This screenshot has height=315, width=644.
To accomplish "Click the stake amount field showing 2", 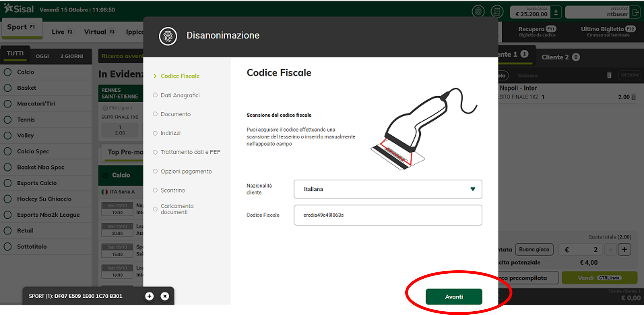I will (x=581, y=250).
